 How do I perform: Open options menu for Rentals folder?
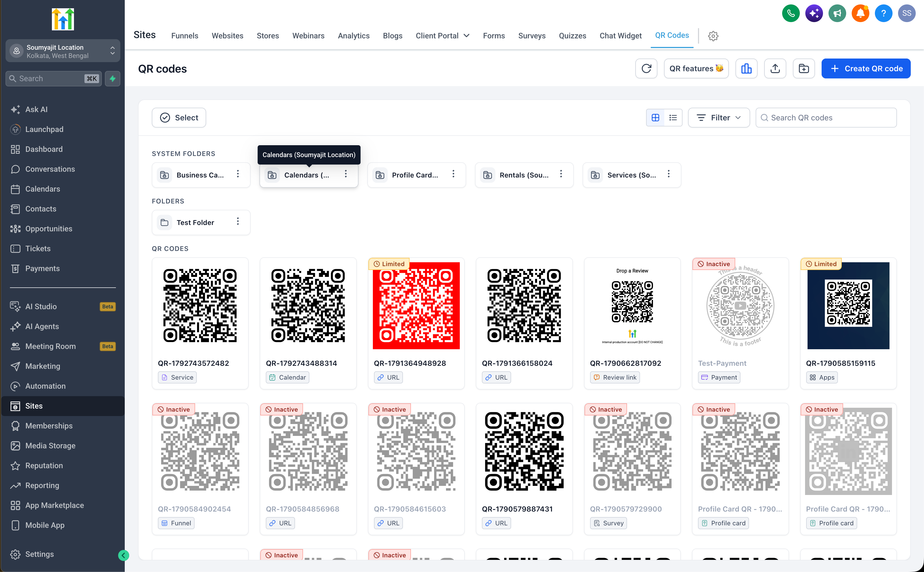(561, 174)
